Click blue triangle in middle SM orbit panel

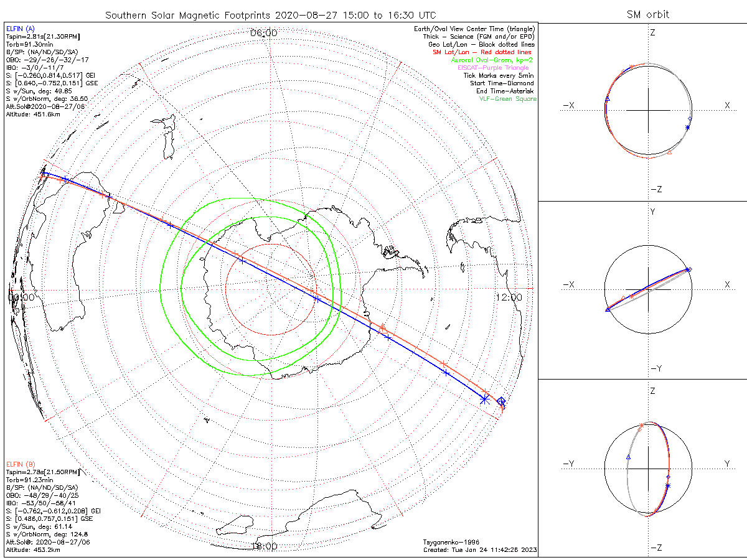point(608,309)
